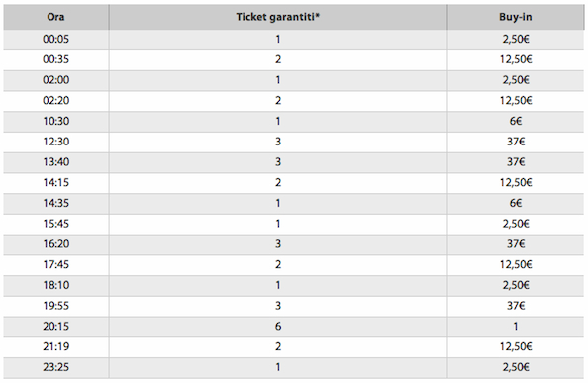Select the 00:05 time cell
This screenshot has width=588, height=383.
(55, 39)
